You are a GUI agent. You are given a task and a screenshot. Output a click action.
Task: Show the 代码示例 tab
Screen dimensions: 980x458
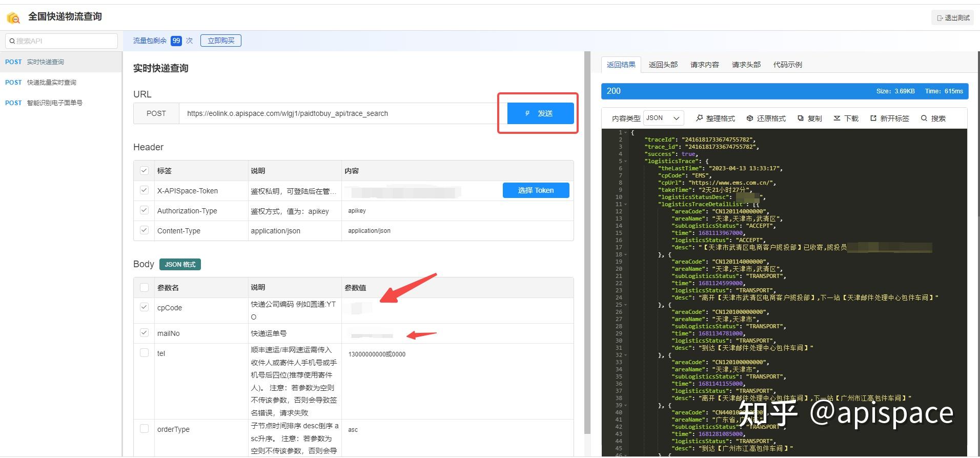point(788,65)
